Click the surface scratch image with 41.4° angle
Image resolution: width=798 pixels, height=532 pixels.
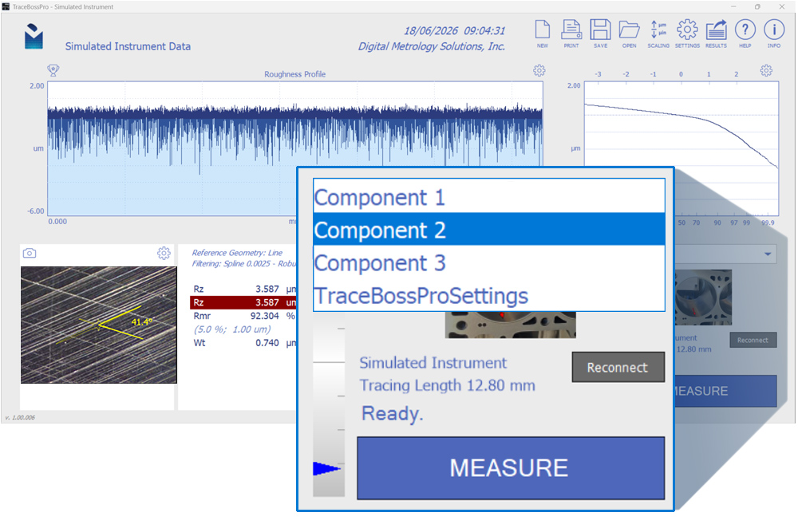pos(99,325)
